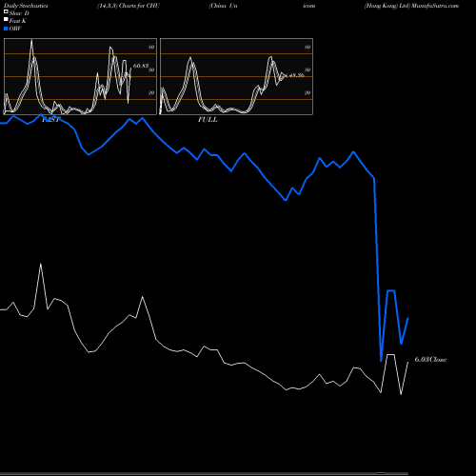Screen dimensions: 476x476
Task: Click the '6.03 Close' price label
Action: coord(430,360)
